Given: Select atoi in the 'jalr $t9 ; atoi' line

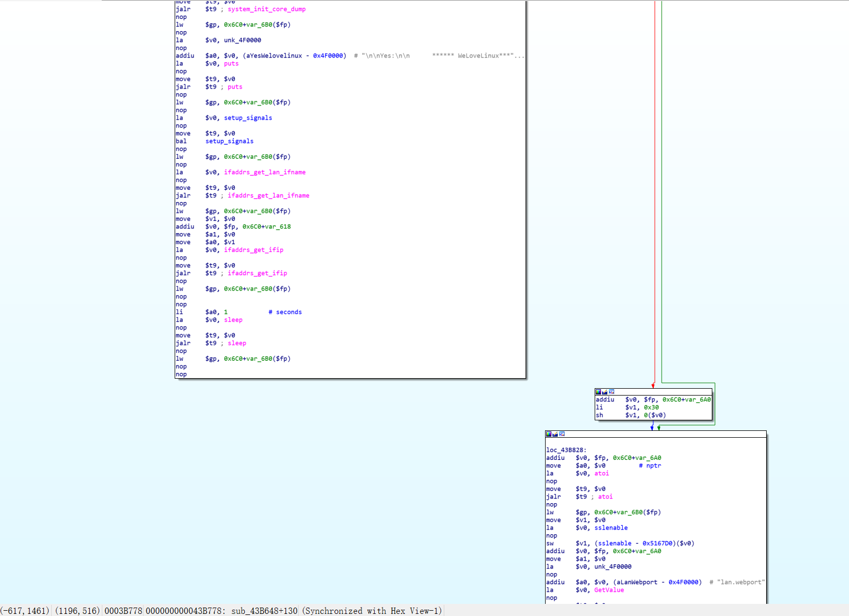Looking at the screenshot, I should (605, 496).
